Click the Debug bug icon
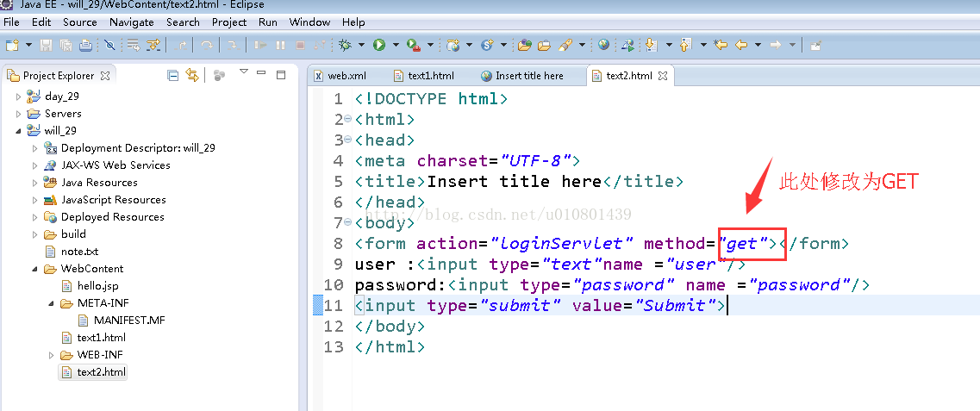The width and height of the screenshot is (980, 411). click(345, 45)
